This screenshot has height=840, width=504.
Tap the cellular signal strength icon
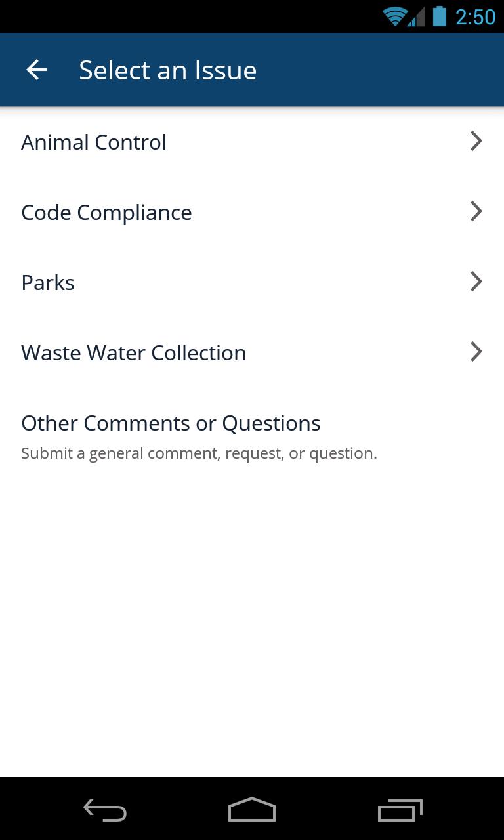pos(417,16)
